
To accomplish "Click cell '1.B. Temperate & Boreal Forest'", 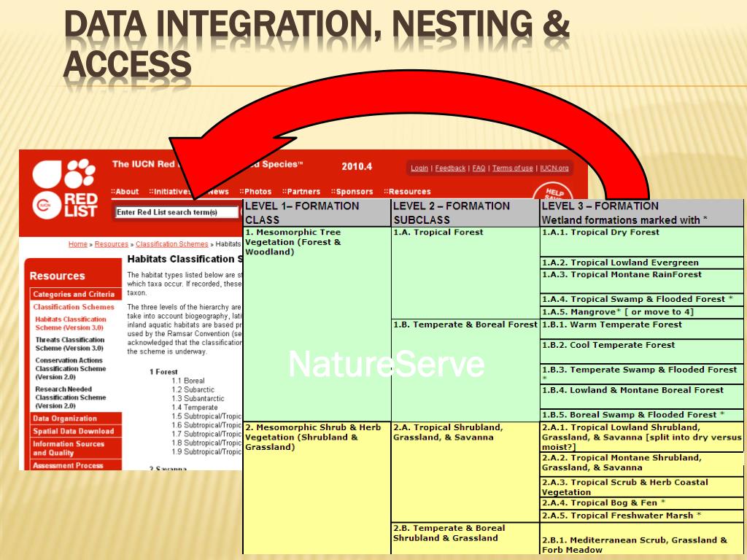I will click(x=465, y=370).
